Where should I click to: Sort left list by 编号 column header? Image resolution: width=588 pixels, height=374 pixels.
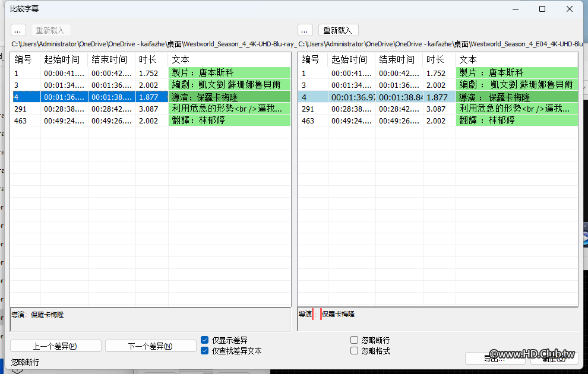click(26, 59)
